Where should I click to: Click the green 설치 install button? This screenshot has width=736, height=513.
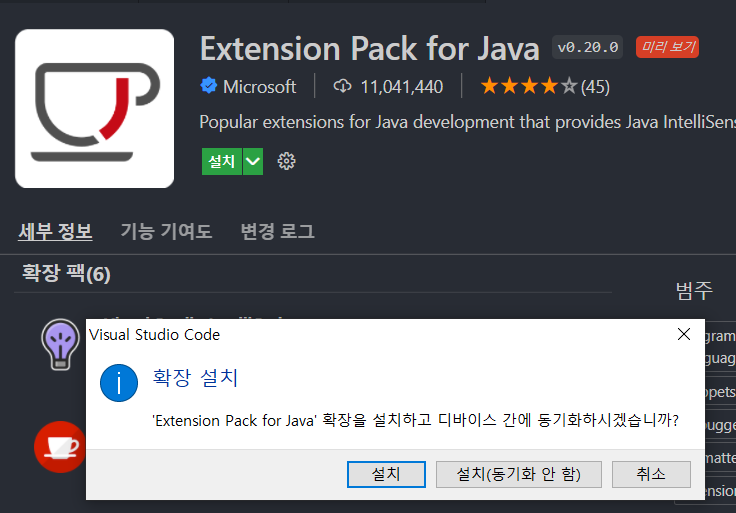coord(222,161)
